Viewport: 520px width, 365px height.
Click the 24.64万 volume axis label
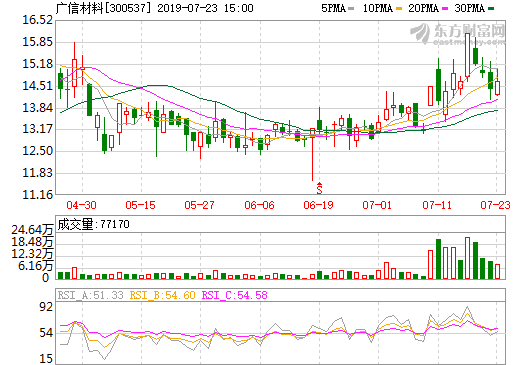(x=32, y=230)
